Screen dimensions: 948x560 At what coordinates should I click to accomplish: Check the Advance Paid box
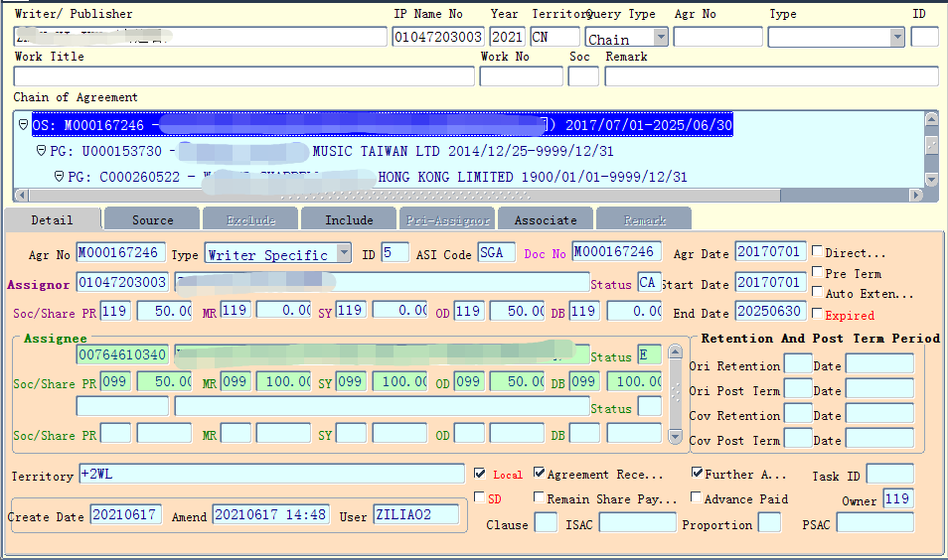[696, 497]
